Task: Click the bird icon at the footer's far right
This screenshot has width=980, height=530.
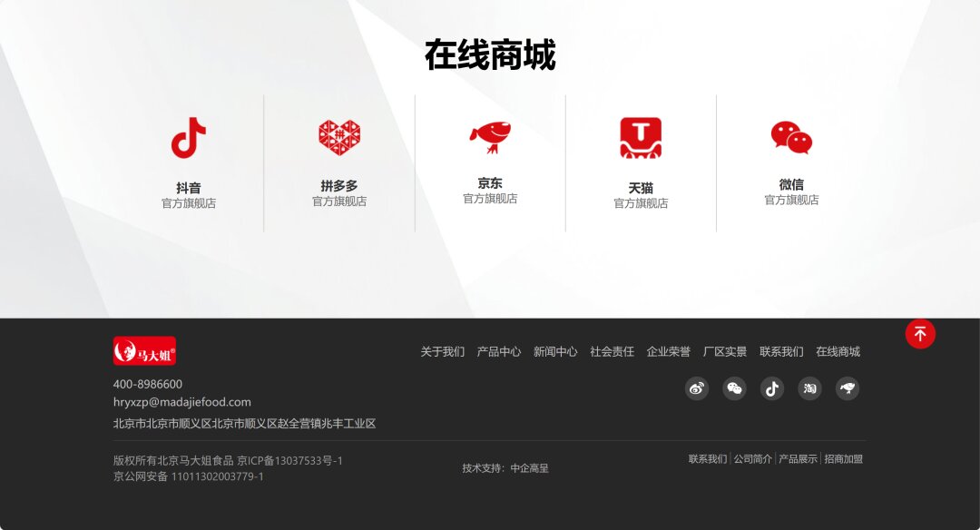Action: (x=847, y=388)
